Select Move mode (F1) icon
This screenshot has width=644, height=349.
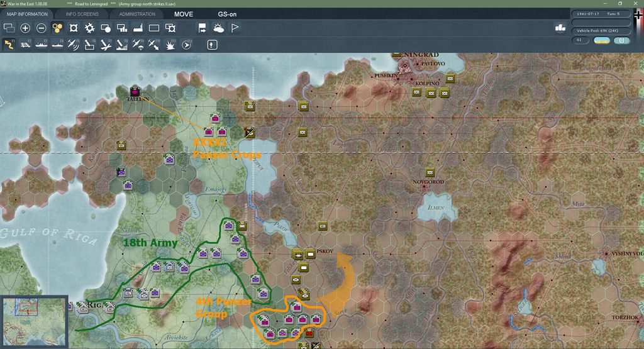tap(9, 45)
